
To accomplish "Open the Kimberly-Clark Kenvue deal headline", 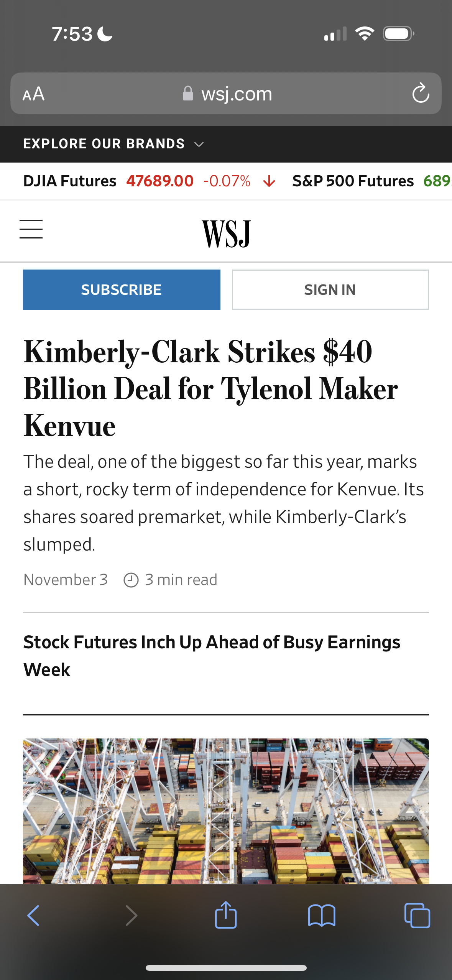I will coord(211,388).
